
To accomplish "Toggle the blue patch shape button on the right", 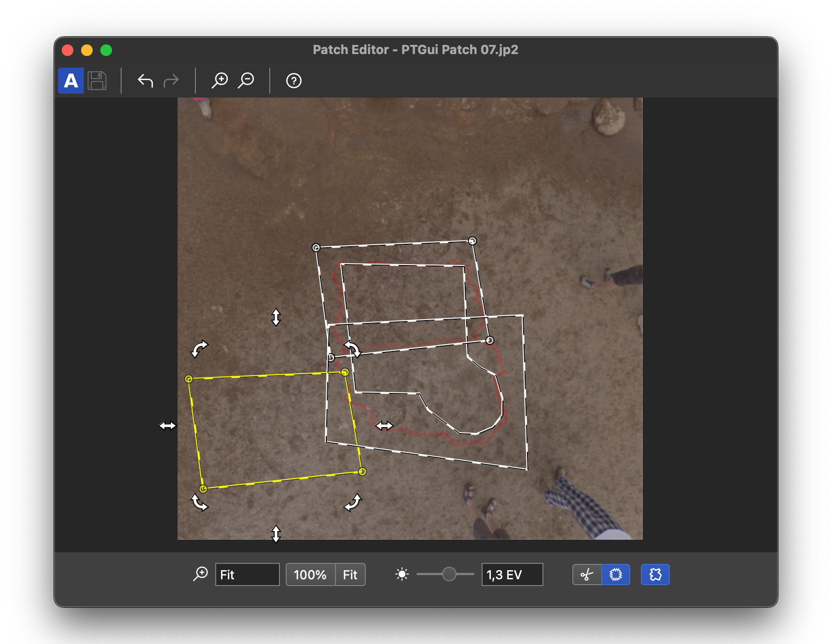I will [x=655, y=574].
